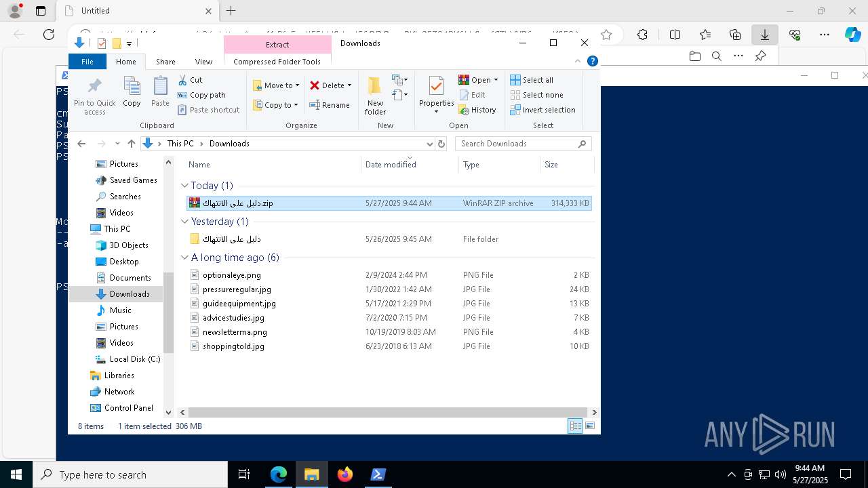Click Edit in the Open group
The width and height of the screenshot is (868, 488).
click(x=472, y=95)
